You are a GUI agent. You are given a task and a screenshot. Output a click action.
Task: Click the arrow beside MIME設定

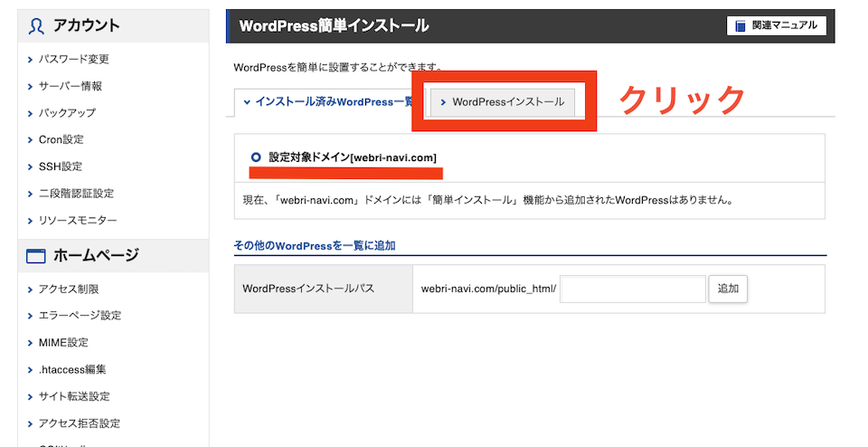pos(31,343)
